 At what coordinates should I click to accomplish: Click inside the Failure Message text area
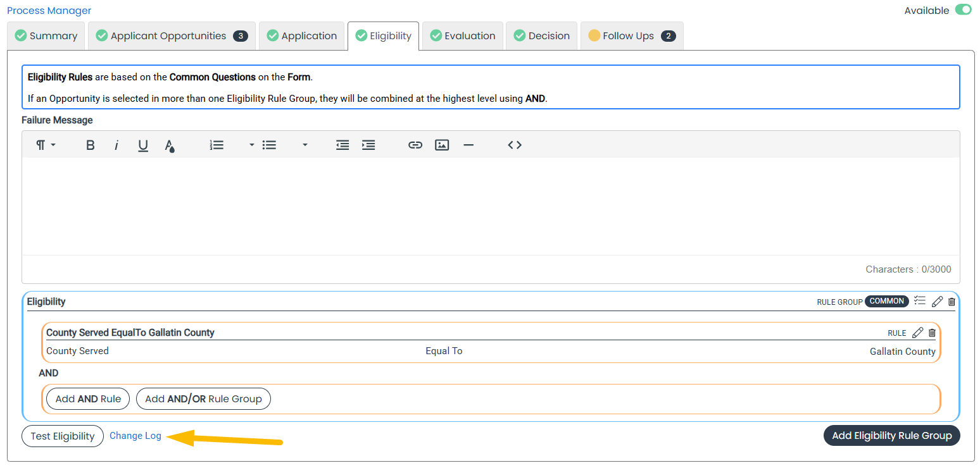(491, 206)
